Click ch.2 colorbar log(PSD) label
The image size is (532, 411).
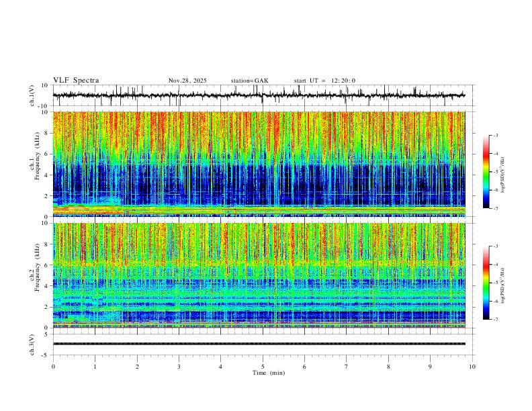point(502,286)
